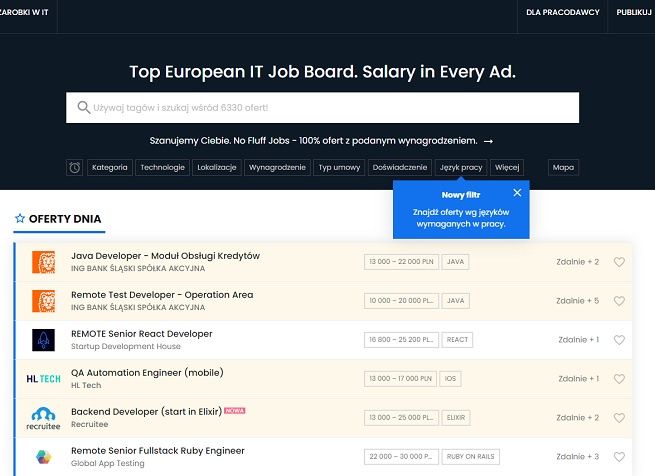Open the ING logo of Java Developer offer

[x=43, y=262]
